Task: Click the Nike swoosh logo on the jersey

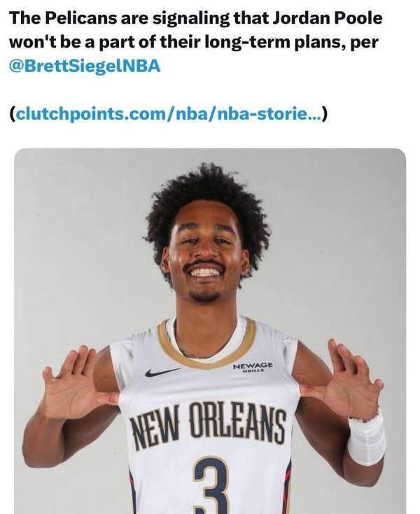Action: pos(162,372)
